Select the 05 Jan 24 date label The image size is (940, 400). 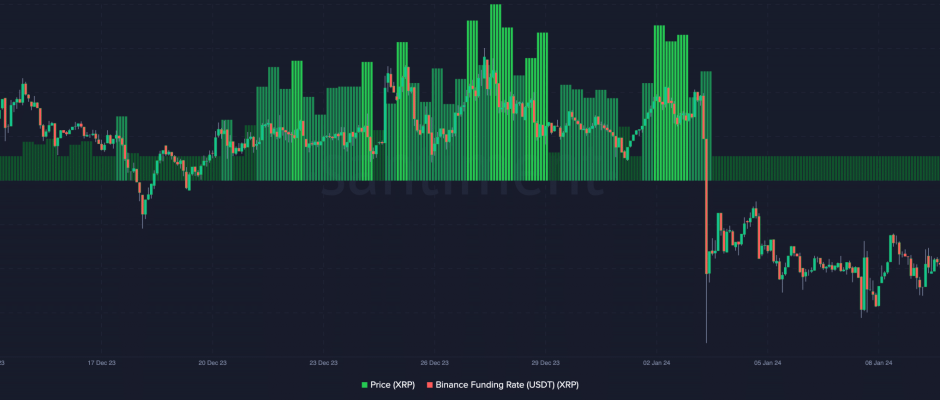pos(769,363)
